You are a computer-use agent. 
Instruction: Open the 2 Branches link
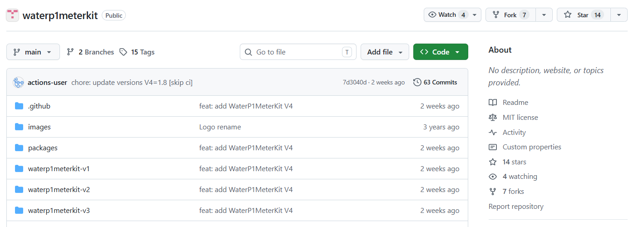[90, 52]
